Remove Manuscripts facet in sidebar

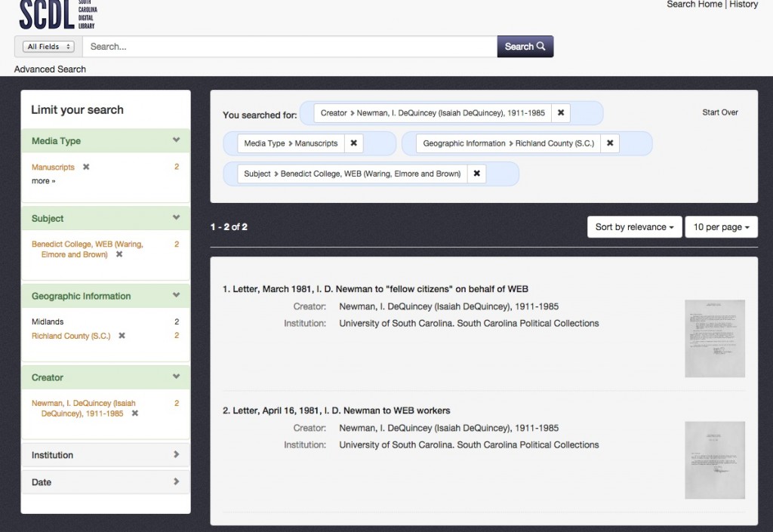(86, 167)
